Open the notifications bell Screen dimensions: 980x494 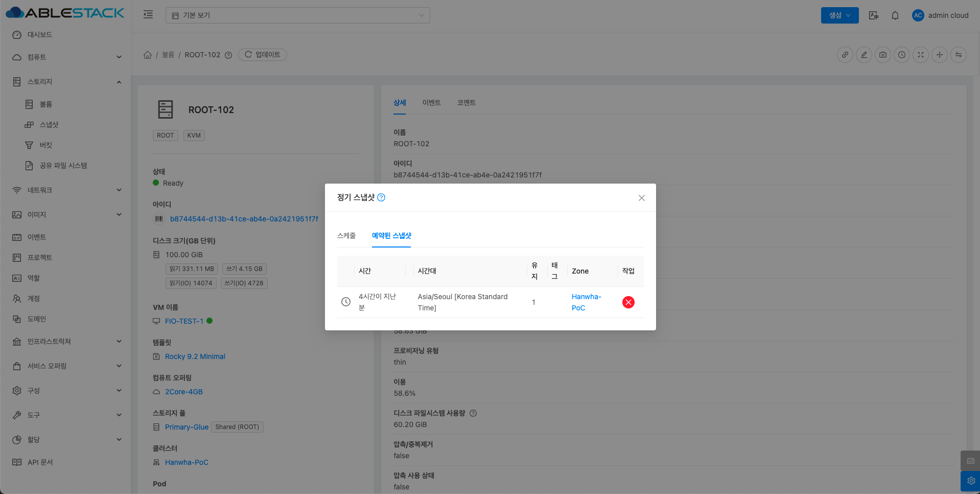(895, 15)
